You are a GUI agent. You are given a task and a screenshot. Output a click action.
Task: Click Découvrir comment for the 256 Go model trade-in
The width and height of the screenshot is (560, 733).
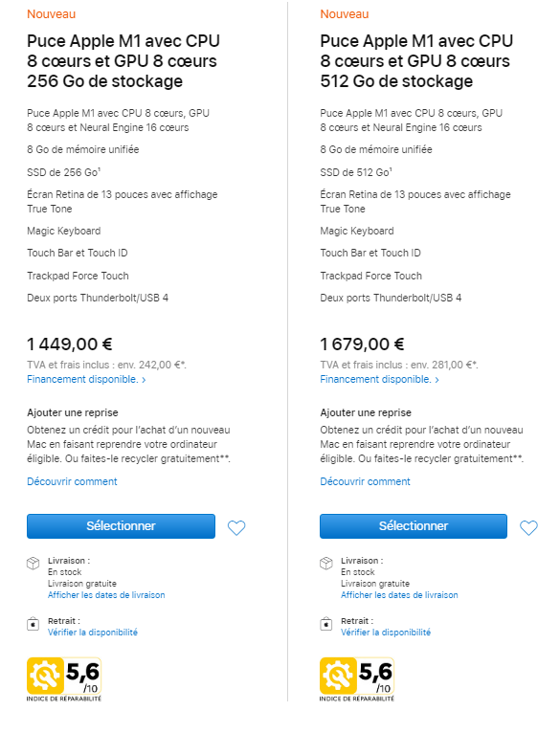point(72,481)
